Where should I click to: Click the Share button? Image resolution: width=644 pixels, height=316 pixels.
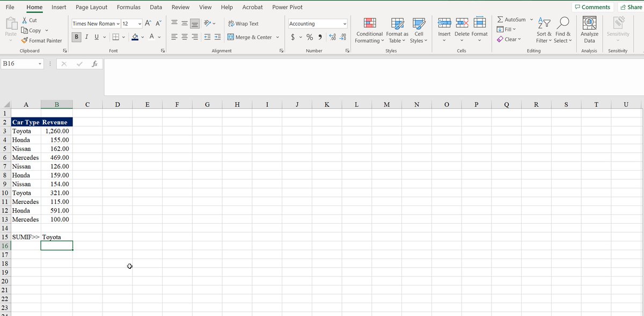point(631,7)
